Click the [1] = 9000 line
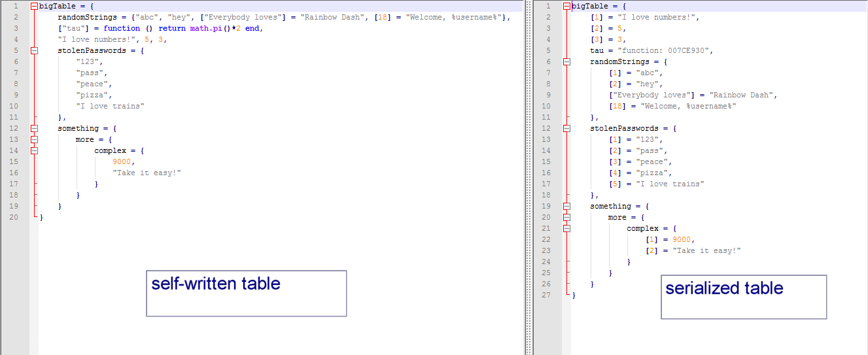868x355 pixels. click(x=670, y=239)
